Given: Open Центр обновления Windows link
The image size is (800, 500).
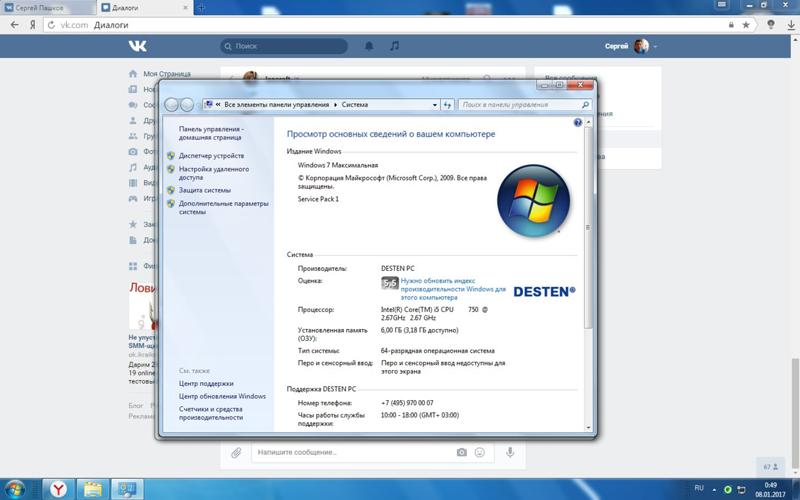Looking at the screenshot, I should click(x=222, y=396).
